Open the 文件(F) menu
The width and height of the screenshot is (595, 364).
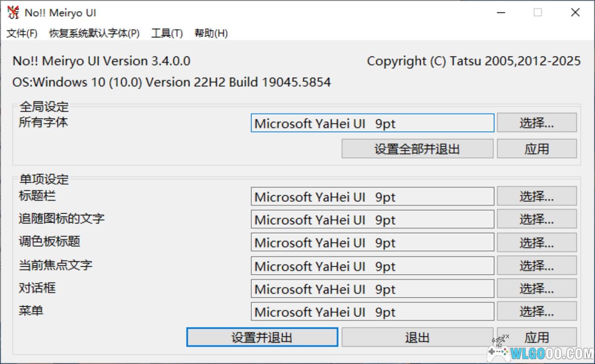pyautogui.click(x=22, y=33)
